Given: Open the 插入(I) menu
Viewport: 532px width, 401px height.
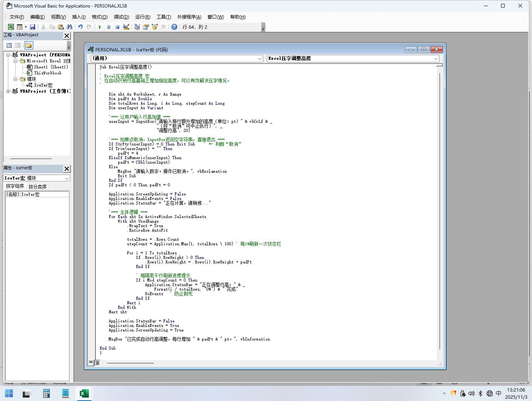Looking at the screenshot, I should 79,17.
